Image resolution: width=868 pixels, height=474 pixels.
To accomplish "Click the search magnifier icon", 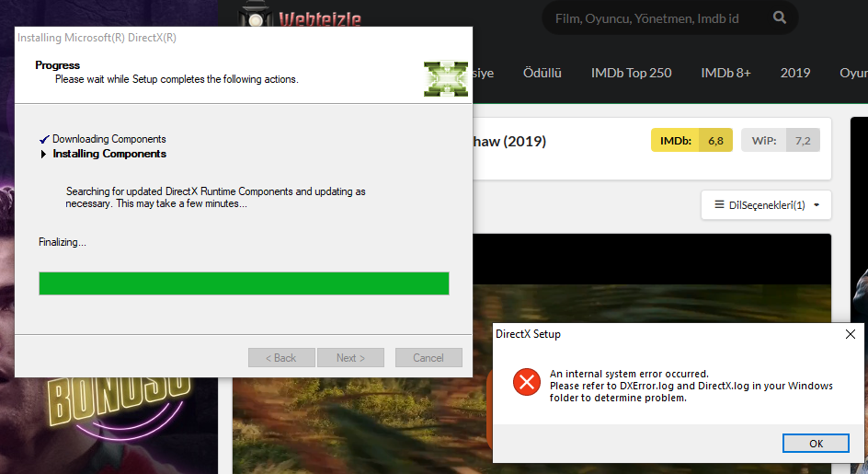I will tap(780, 17).
